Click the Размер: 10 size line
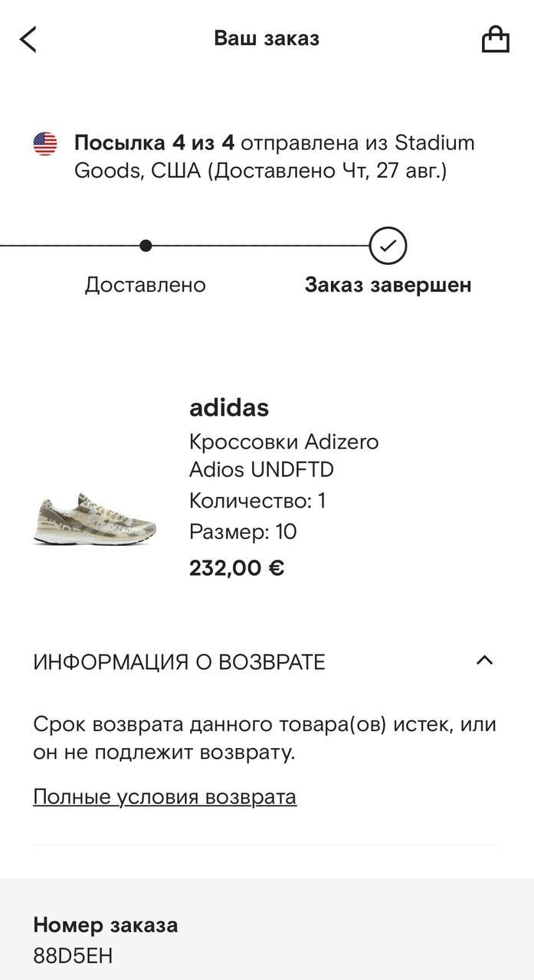 click(243, 531)
